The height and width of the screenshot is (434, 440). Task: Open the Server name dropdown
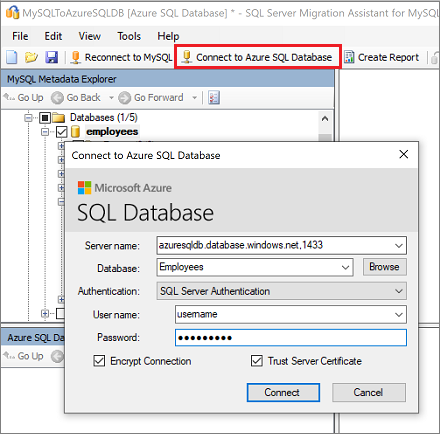coord(399,246)
